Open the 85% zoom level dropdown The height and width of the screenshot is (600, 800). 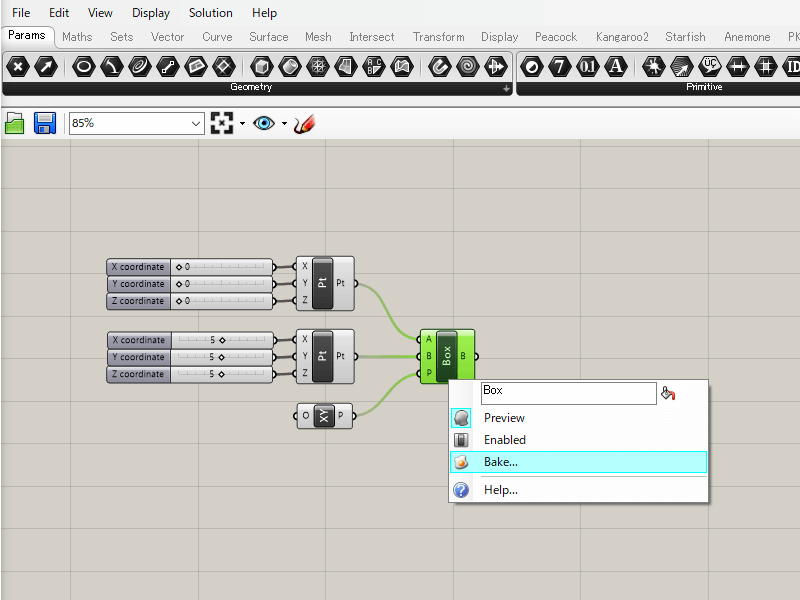click(196, 123)
